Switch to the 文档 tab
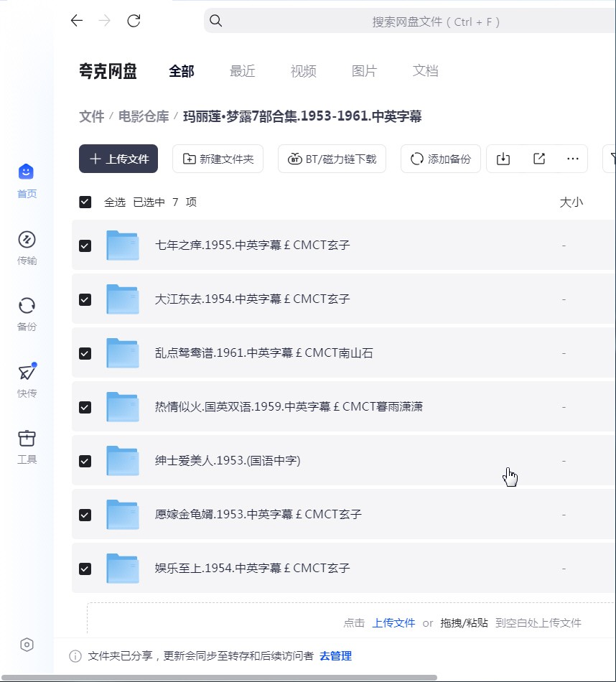Image resolution: width=616 pixels, height=682 pixels. [426, 71]
